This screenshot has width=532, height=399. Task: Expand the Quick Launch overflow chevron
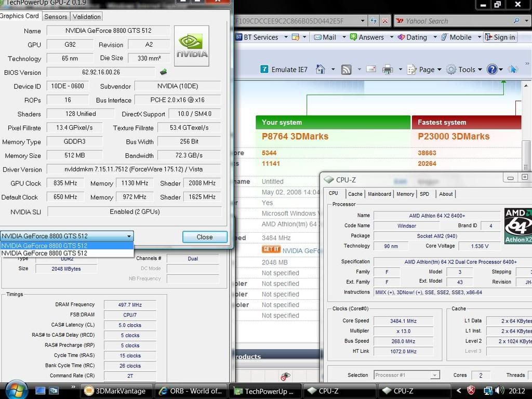coord(73,387)
